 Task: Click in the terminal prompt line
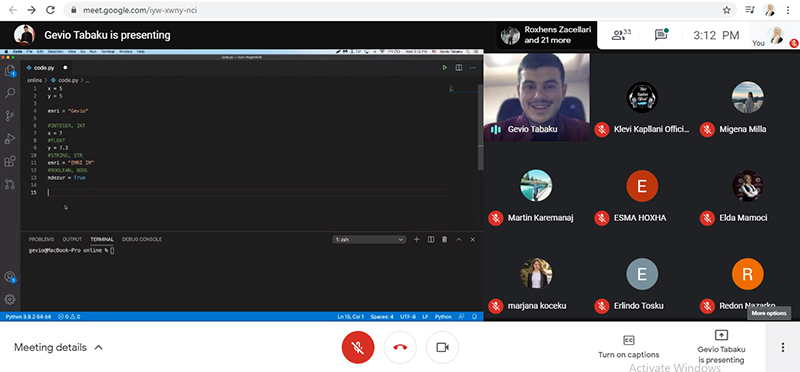click(71, 251)
